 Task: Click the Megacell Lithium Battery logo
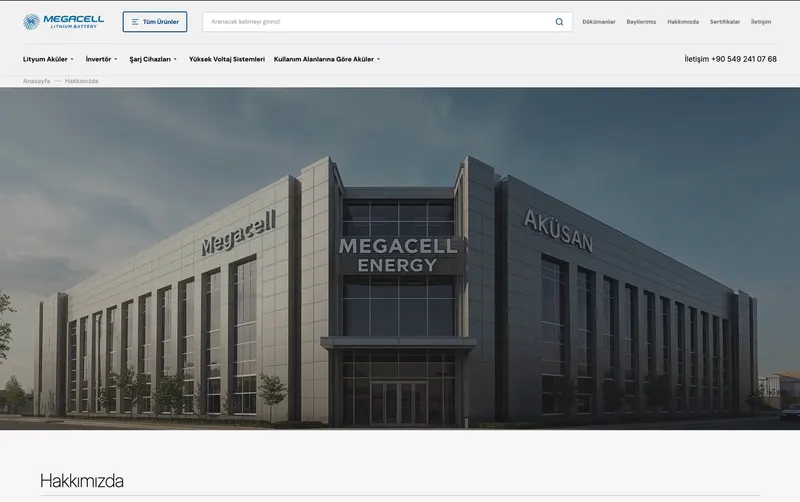(63, 21)
